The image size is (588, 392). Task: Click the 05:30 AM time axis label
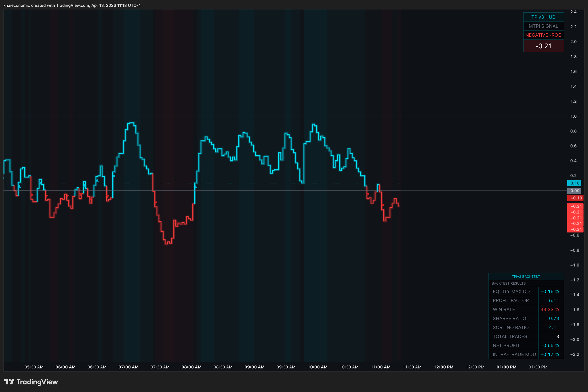[34, 367]
